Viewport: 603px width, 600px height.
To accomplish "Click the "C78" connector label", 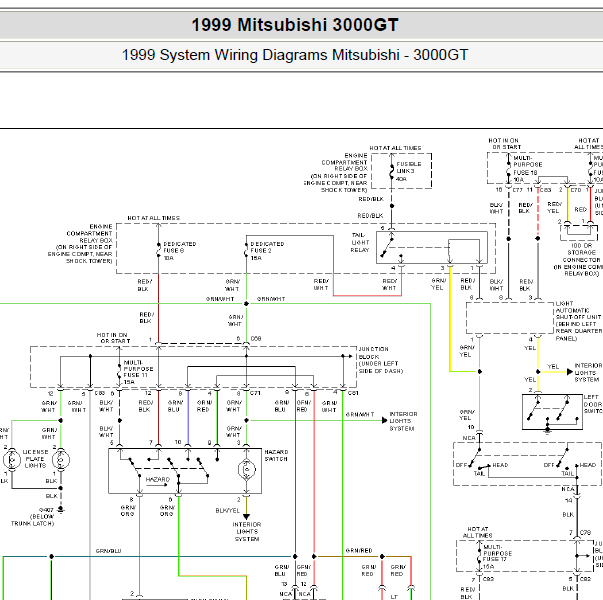I will (585, 533).
